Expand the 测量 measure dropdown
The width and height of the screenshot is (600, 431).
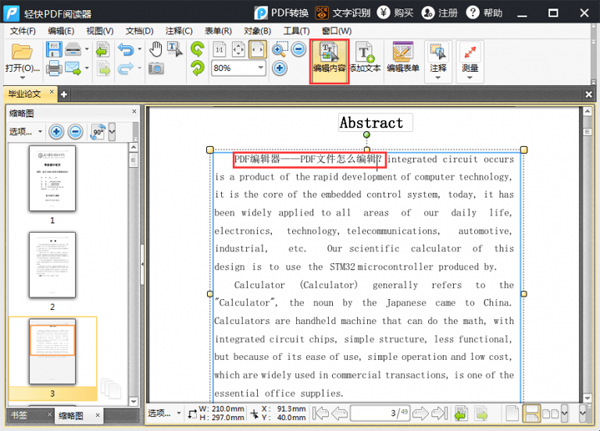(x=469, y=60)
